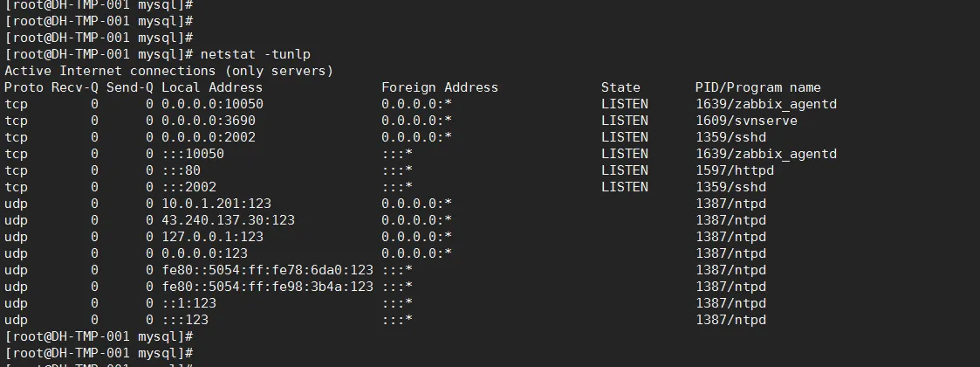This screenshot has width=980, height=367.
Task: Select the "Proto" column header
Action: point(24,87)
